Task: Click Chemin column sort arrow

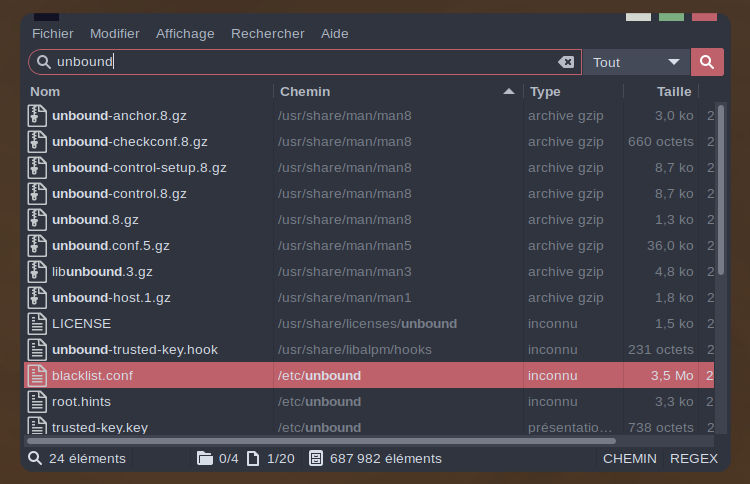Action: click(x=509, y=91)
